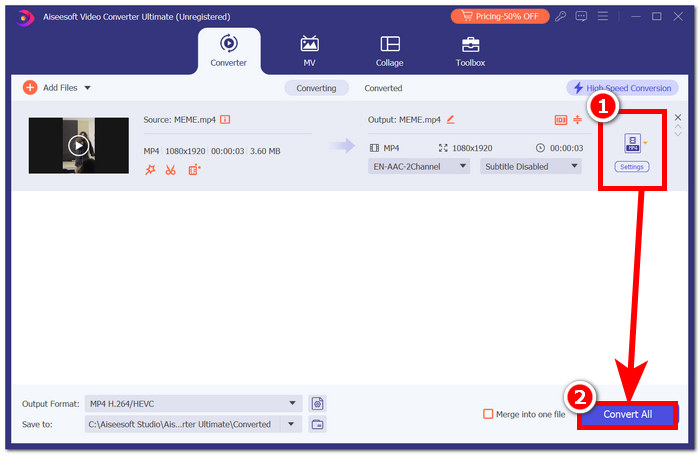Viewport: 700px width, 455px height.
Task: Open the Toolbox tab
Action: coord(470,50)
